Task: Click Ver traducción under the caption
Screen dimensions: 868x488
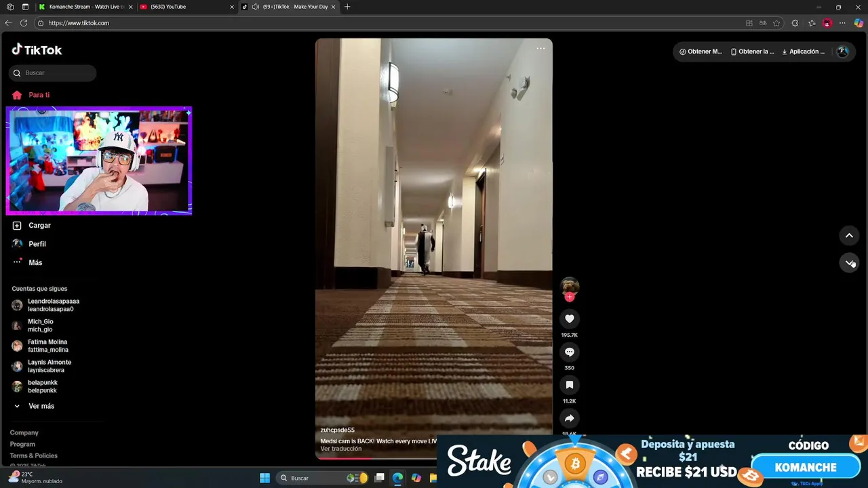Action: tap(341, 449)
